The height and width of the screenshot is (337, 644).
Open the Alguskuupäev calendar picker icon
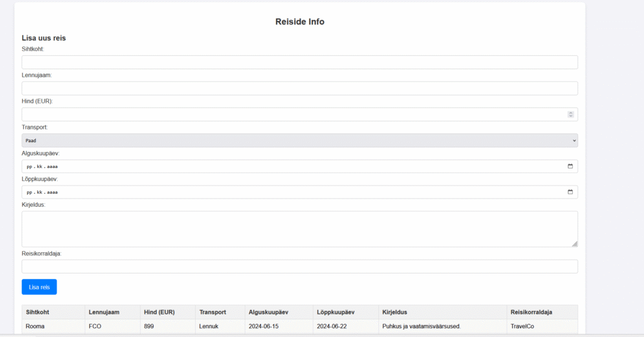click(570, 167)
